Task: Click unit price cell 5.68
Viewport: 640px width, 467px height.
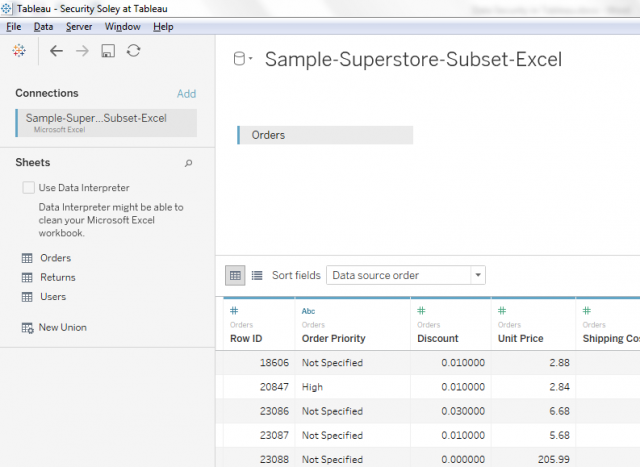Action: 559,435
